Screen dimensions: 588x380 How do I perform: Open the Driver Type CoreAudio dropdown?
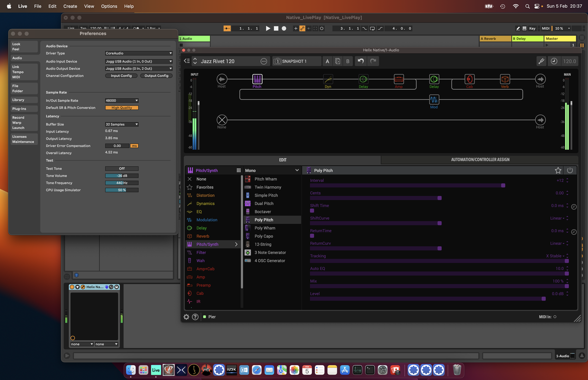coord(139,53)
